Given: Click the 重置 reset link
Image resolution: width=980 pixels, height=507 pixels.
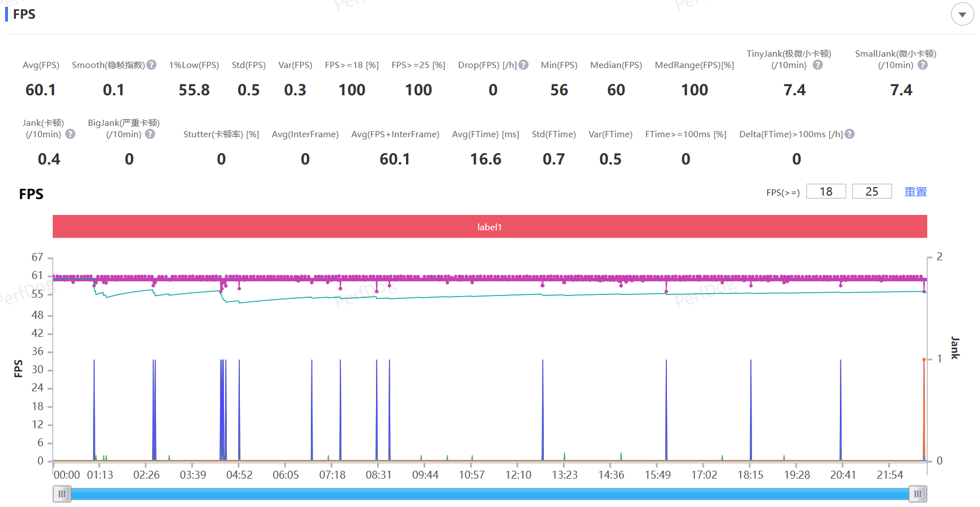Looking at the screenshot, I should 915,192.
